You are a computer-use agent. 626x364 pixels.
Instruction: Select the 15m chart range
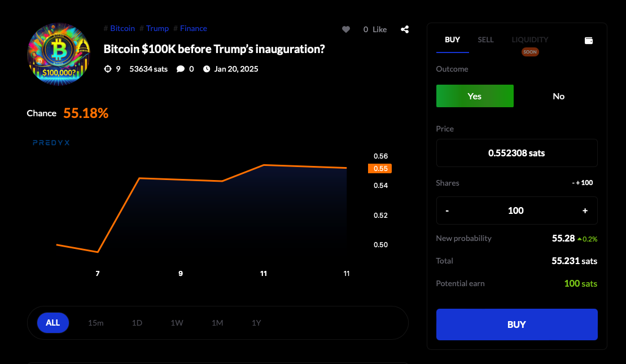click(96, 323)
